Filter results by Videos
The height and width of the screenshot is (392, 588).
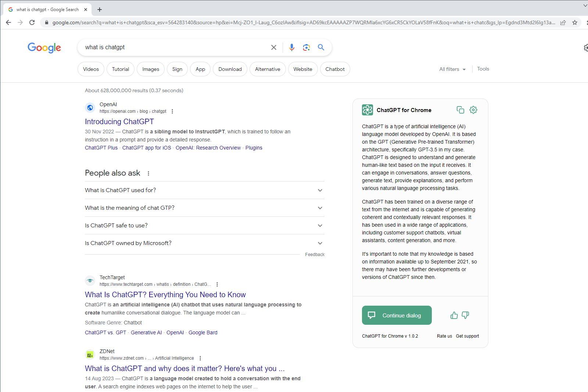click(x=91, y=69)
